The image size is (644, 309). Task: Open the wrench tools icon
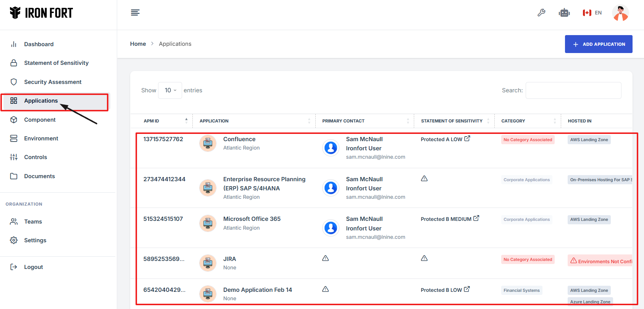click(x=541, y=13)
